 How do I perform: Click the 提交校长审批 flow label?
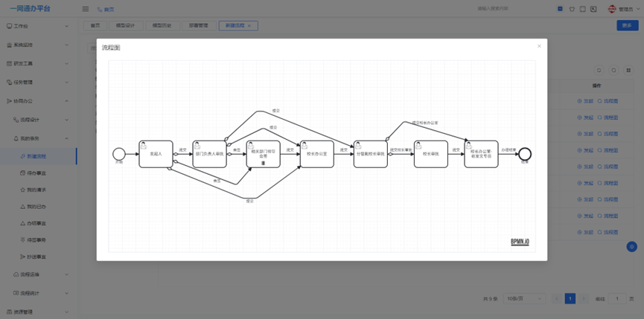[401, 150]
